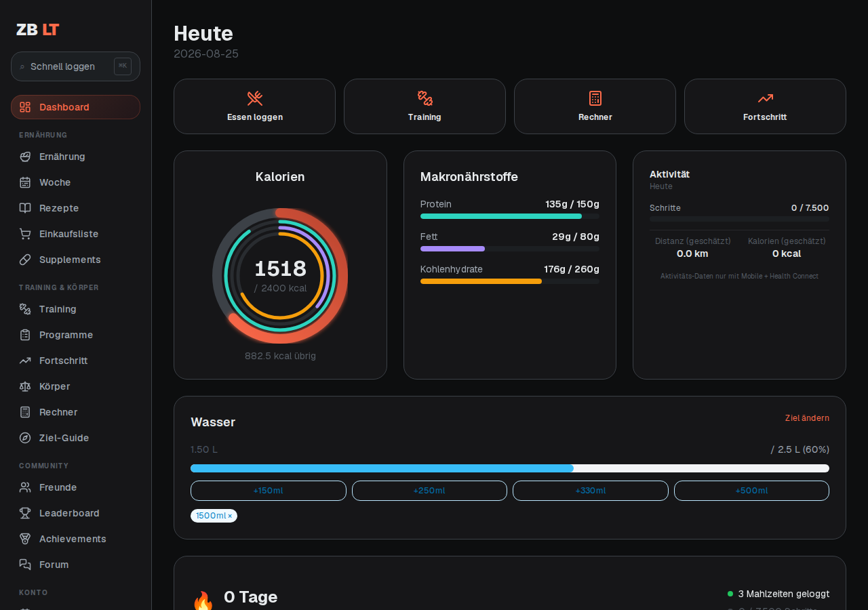Click the Ernährung salad bowl icon in sidebar
This screenshot has height=610, width=868.
[x=25, y=157]
